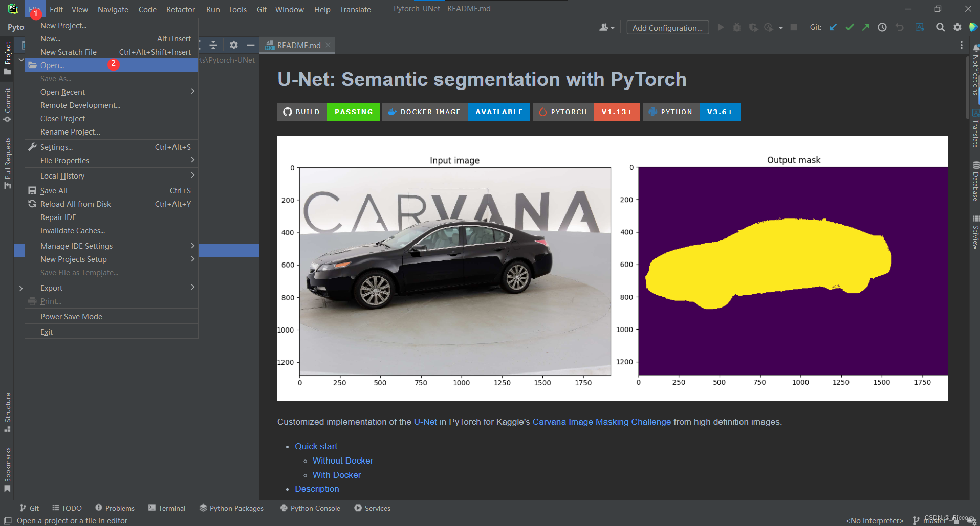Click the Debug bug icon
Viewport: 980px width, 526px height.
click(x=737, y=27)
